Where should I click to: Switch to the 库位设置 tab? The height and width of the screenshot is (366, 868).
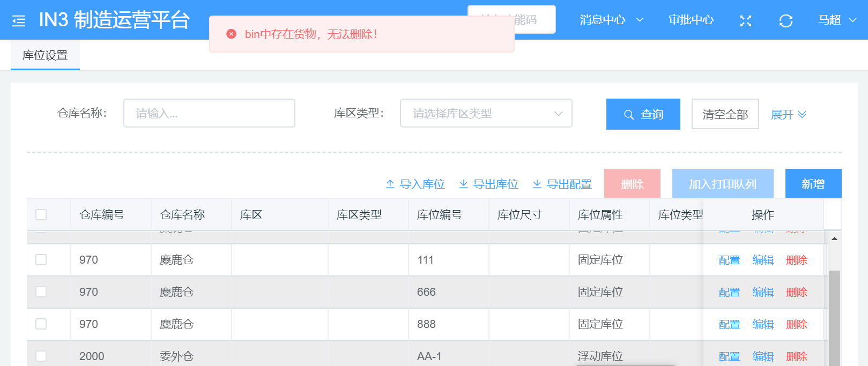[x=45, y=55]
